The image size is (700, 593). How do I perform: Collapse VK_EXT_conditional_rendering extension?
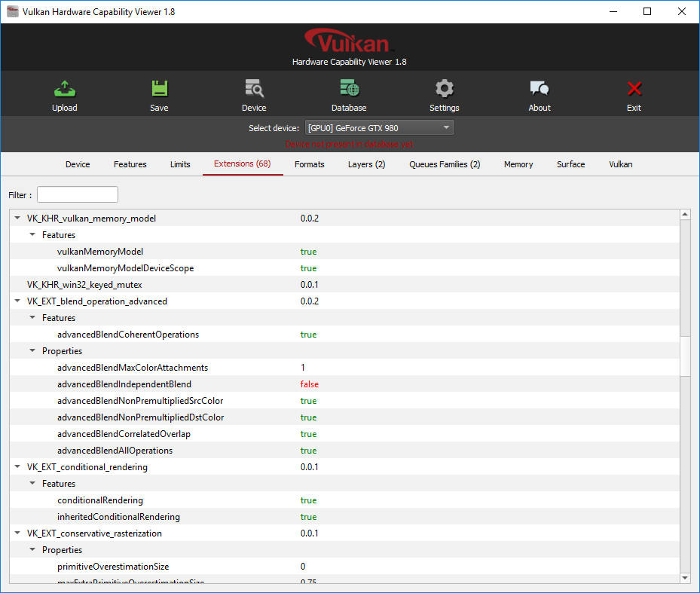[17, 466]
